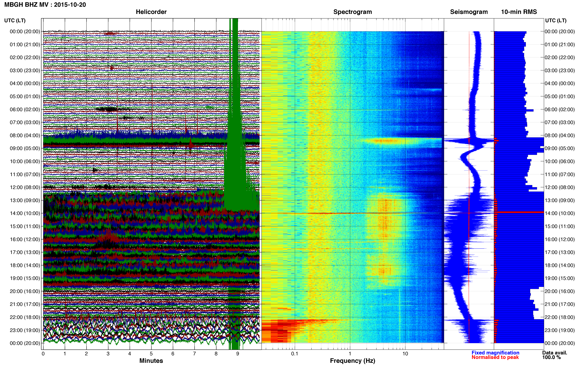Screen dimensions: 588x368
Task: Click the title 'MBGH BHZ MV : 2015-10-20'
Action: 45,5
